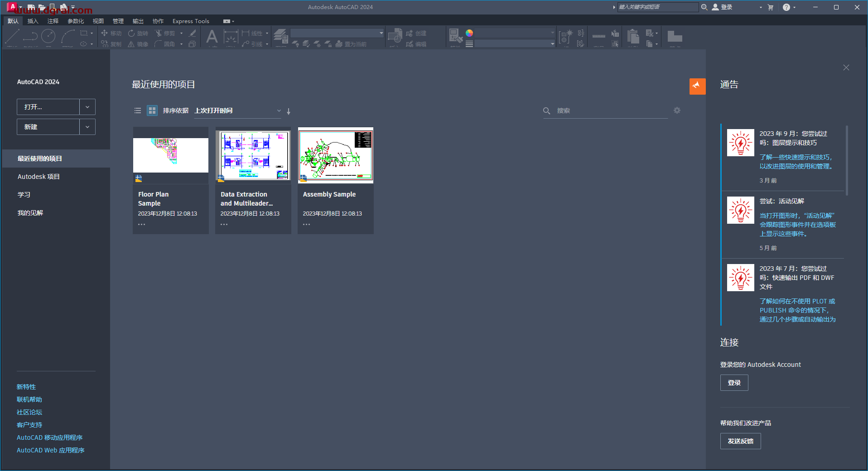Click the Make Current (置为当前) layer tool
The image size is (868, 471).
(x=351, y=44)
